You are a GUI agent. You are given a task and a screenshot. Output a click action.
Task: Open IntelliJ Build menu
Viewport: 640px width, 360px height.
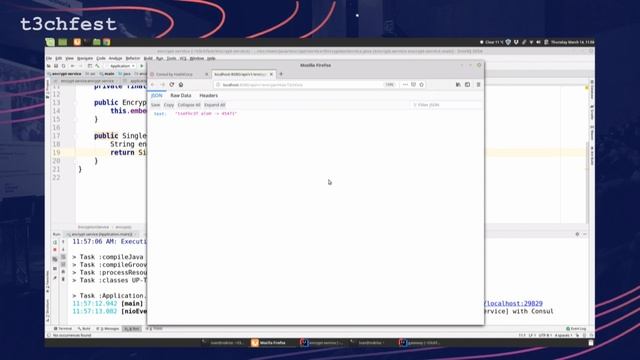point(148,58)
